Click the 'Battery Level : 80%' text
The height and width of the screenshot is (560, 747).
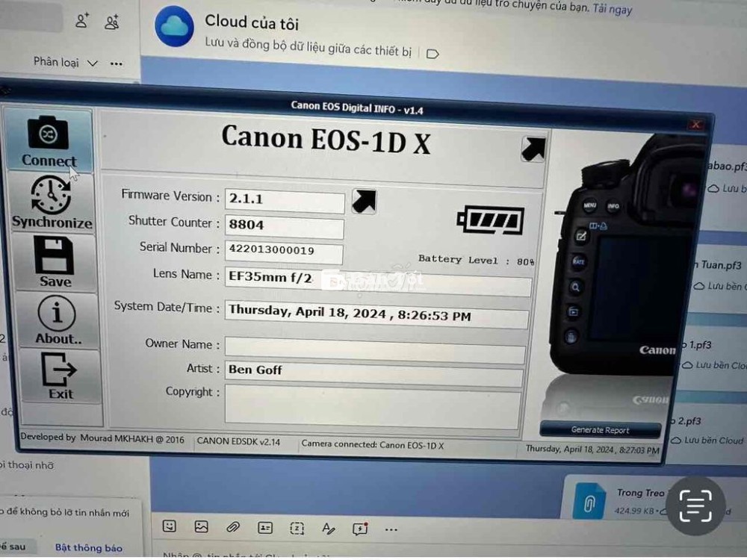point(477,260)
